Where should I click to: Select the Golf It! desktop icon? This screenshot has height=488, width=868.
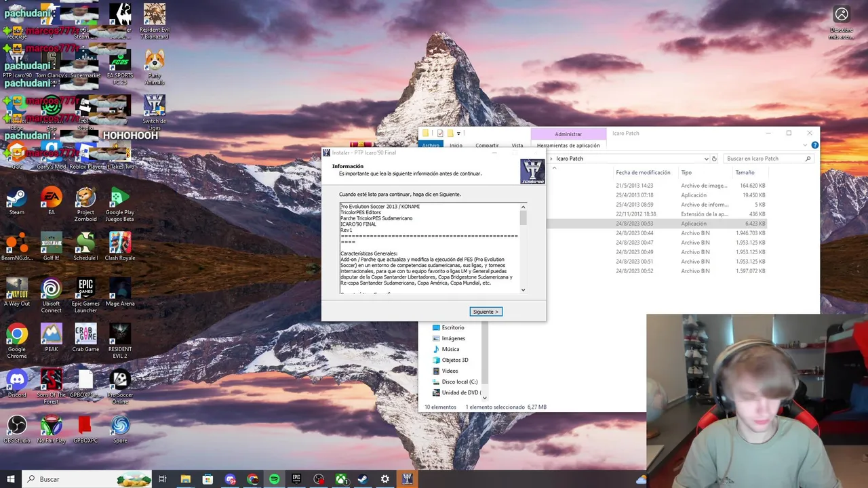52,247
